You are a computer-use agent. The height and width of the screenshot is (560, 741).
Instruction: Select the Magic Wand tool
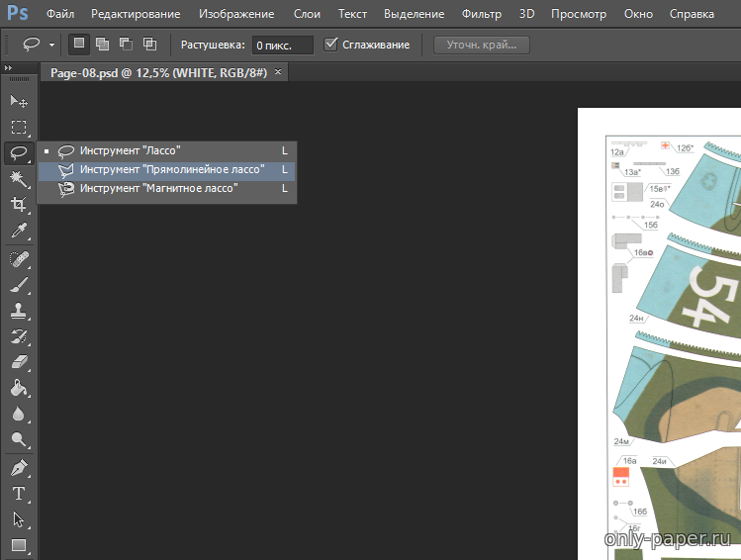18,178
